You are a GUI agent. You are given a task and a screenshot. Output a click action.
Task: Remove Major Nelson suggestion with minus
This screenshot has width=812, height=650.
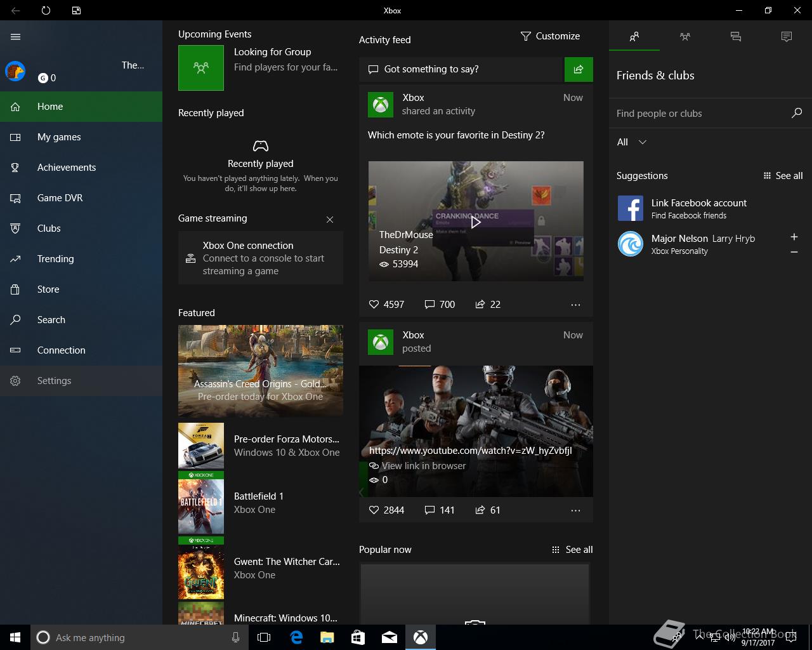pos(794,252)
